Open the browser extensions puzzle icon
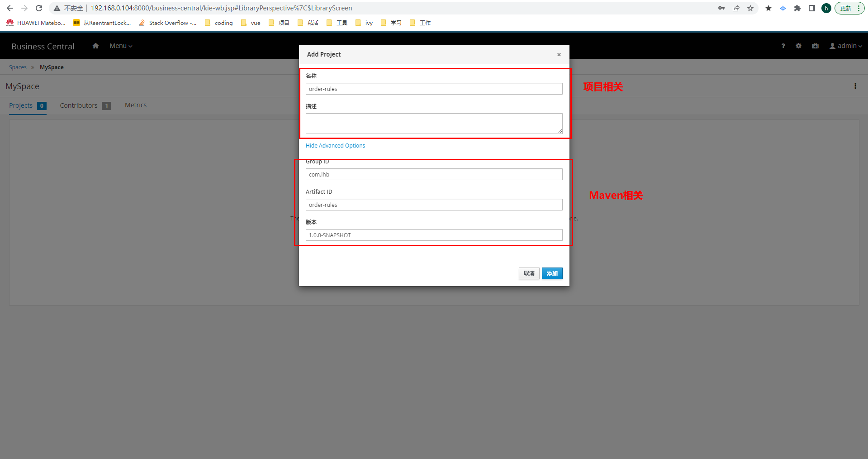This screenshot has width=868, height=459. [x=797, y=8]
